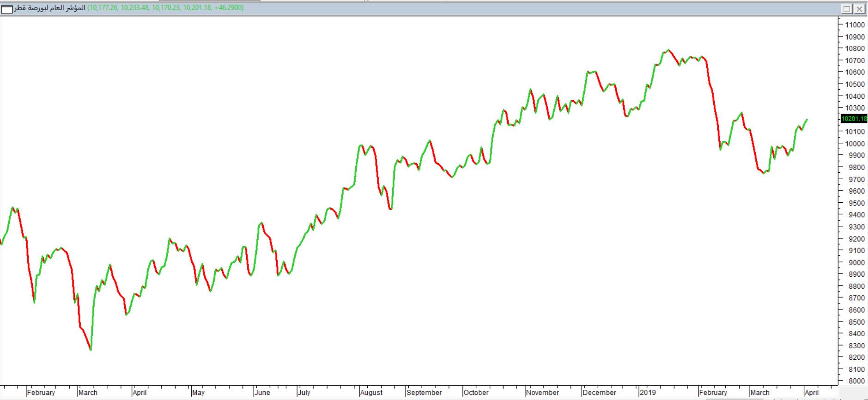The image size is (868, 400).
Task: Close the Qatar index chart pane
Action: pyautogui.click(x=859, y=8)
